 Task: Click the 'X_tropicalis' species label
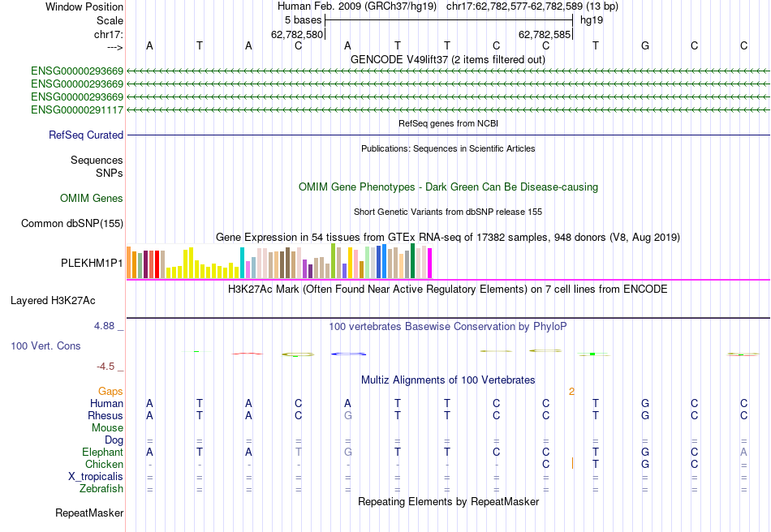coord(96,477)
